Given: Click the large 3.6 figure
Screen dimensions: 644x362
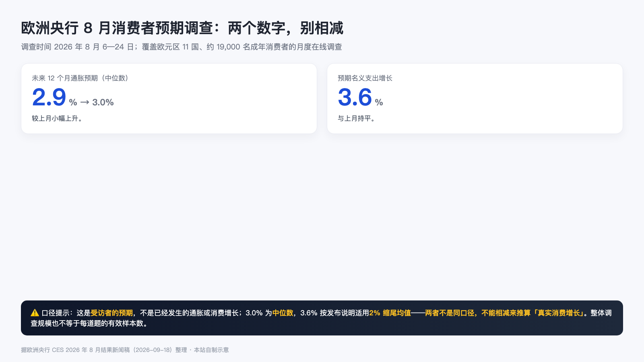Looking at the screenshot, I should 355,97.
